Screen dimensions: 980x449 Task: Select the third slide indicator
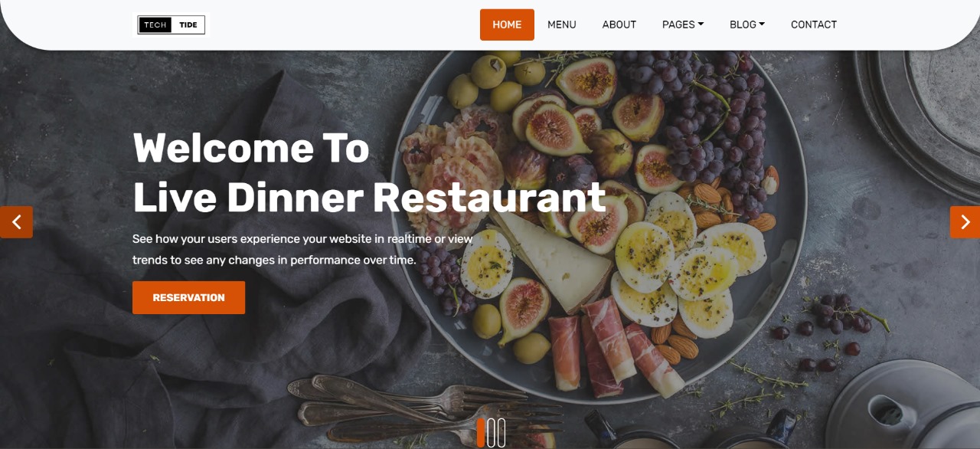(501, 433)
